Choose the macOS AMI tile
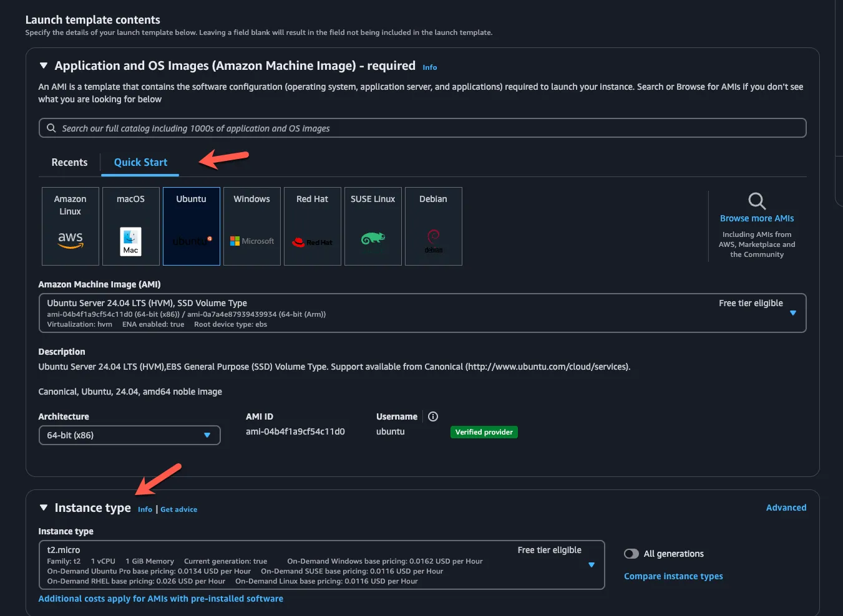Screen dimensions: 843x616 [x=131, y=226]
